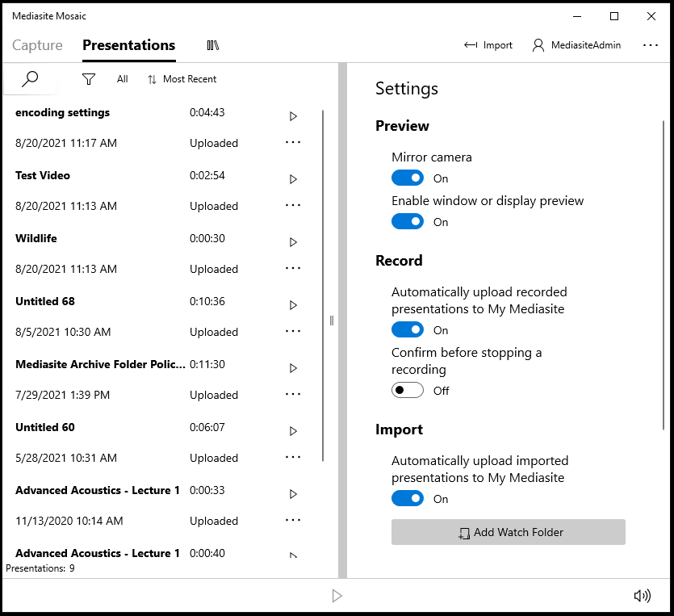Click the bottom bar play button

337,596
